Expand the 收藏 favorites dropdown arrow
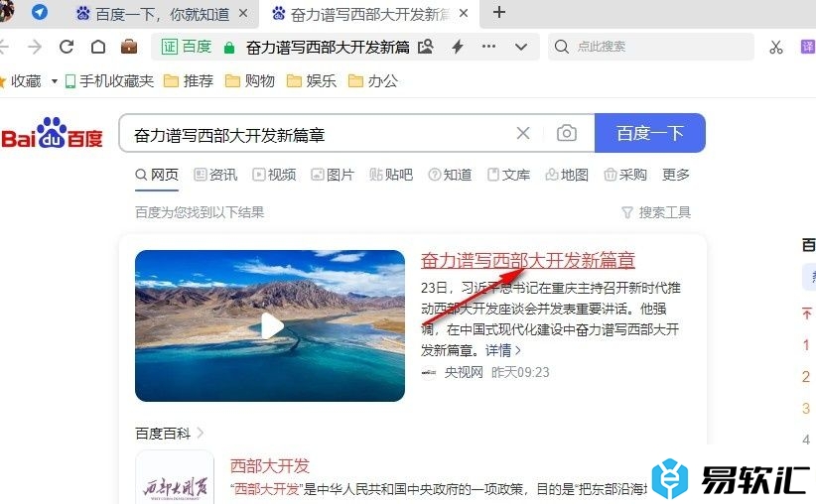The width and height of the screenshot is (816, 504). tap(55, 81)
